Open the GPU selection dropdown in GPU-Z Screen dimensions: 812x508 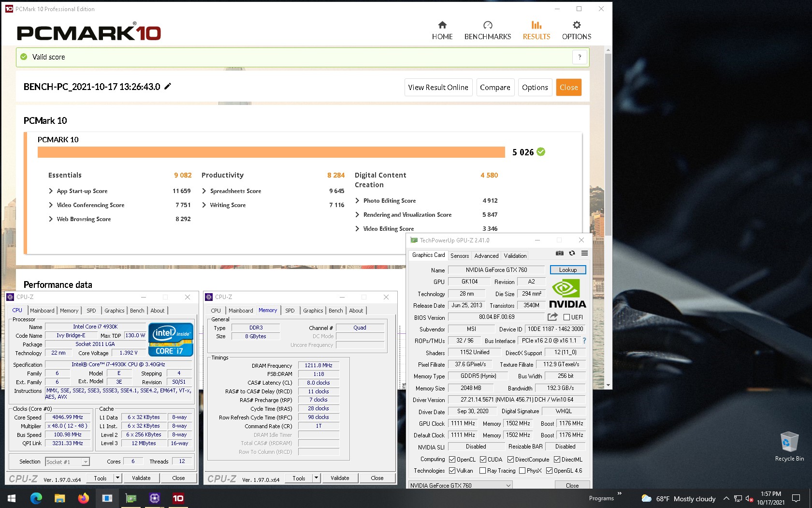pyautogui.click(x=460, y=485)
